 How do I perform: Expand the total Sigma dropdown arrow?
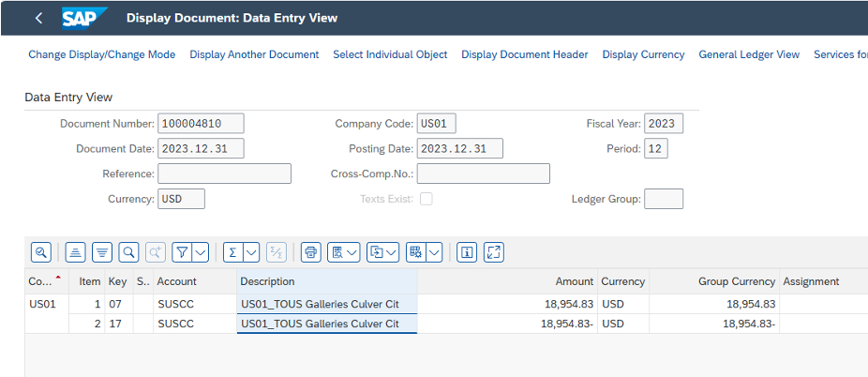[250, 251]
